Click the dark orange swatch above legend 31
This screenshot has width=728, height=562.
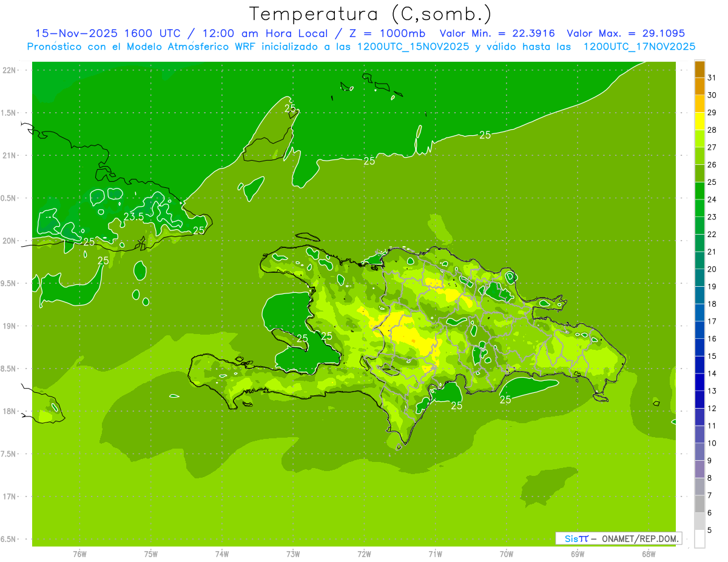(699, 69)
